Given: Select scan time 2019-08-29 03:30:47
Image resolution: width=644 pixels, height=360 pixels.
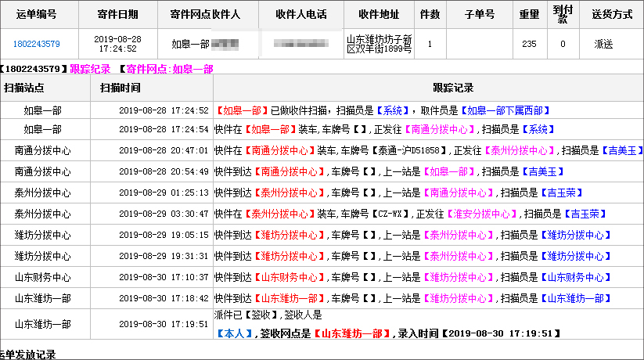Looking at the screenshot, I should coord(164,214).
